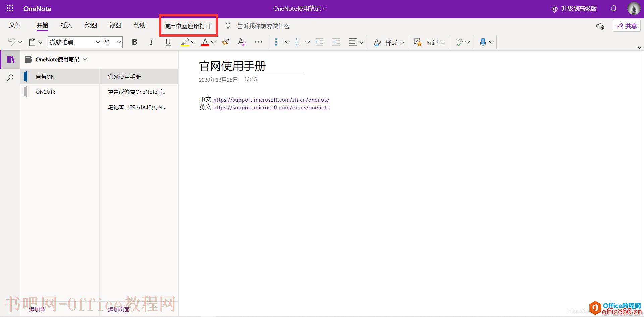The height and width of the screenshot is (317, 644).
Task: Open the 官网使用手册 page
Action: click(x=139, y=77)
